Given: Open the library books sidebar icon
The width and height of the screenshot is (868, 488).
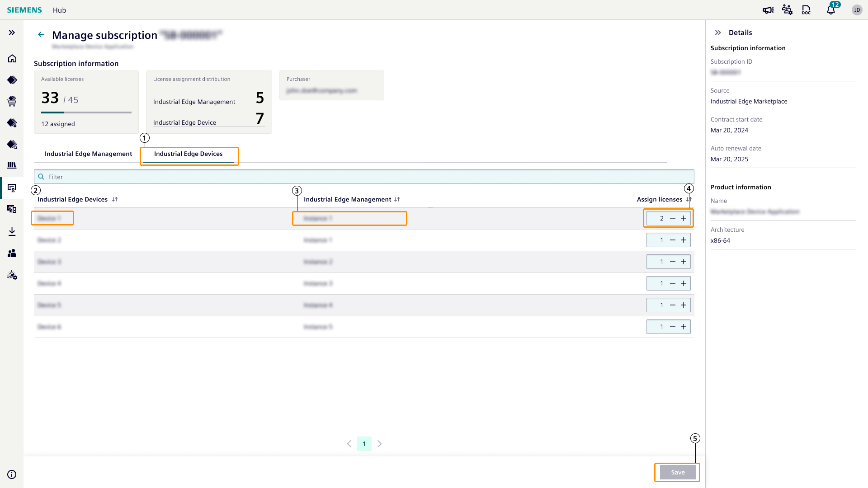Looking at the screenshot, I should [x=12, y=165].
